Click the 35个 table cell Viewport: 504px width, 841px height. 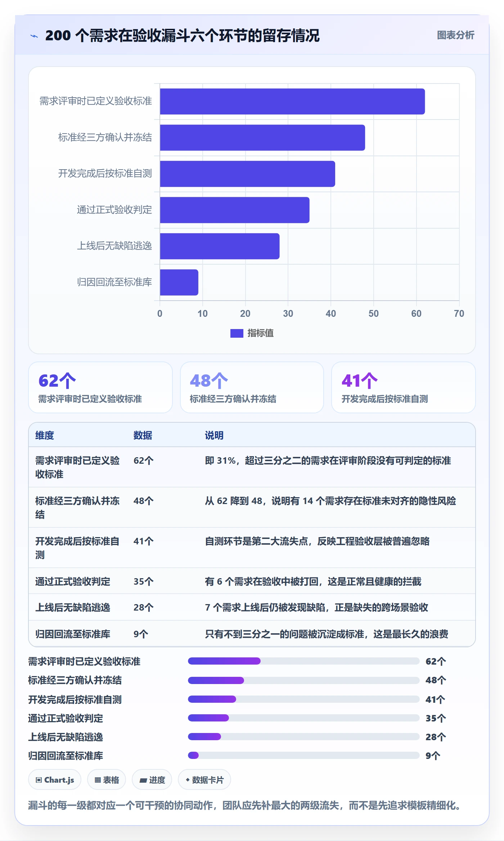(144, 581)
